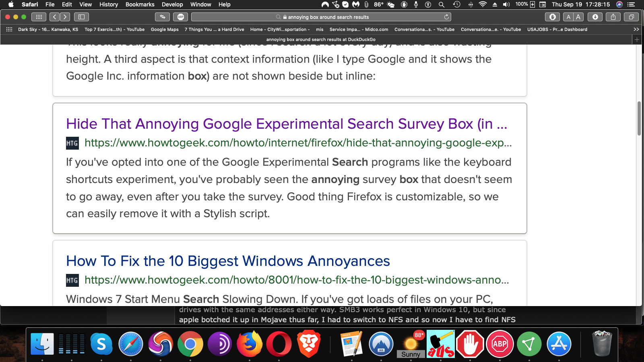Open the Share button in the toolbar
The image size is (644, 362).
pyautogui.click(x=613, y=17)
